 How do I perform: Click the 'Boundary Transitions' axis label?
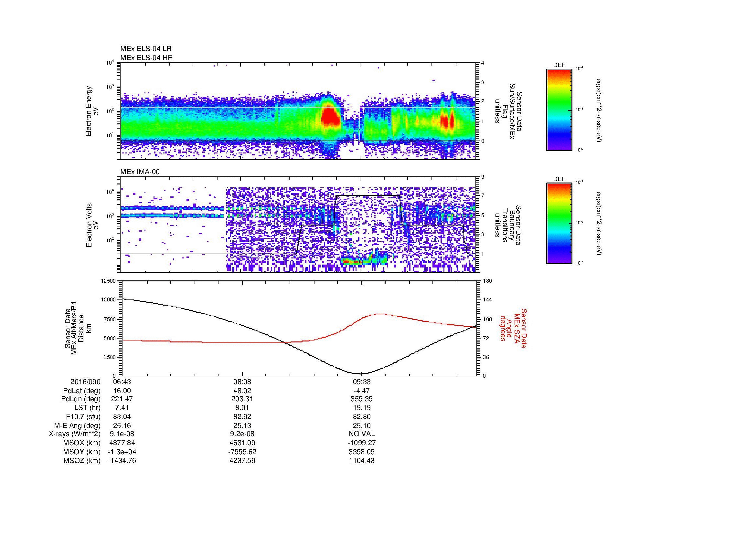[x=508, y=225]
